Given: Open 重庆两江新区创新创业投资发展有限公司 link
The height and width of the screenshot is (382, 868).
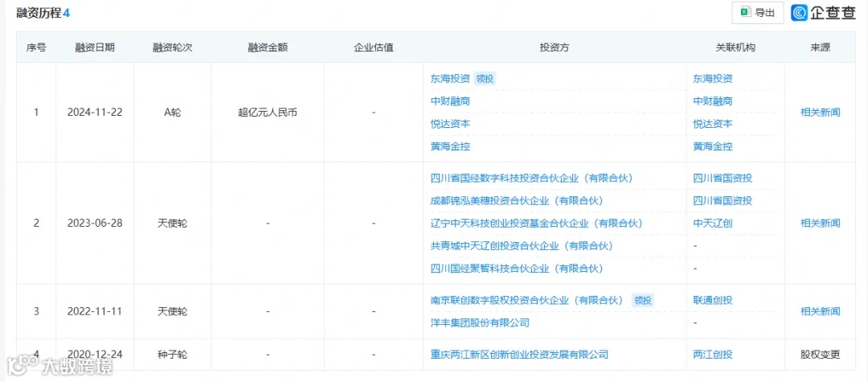Looking at the screenshot, I should (x=519, y=355).
